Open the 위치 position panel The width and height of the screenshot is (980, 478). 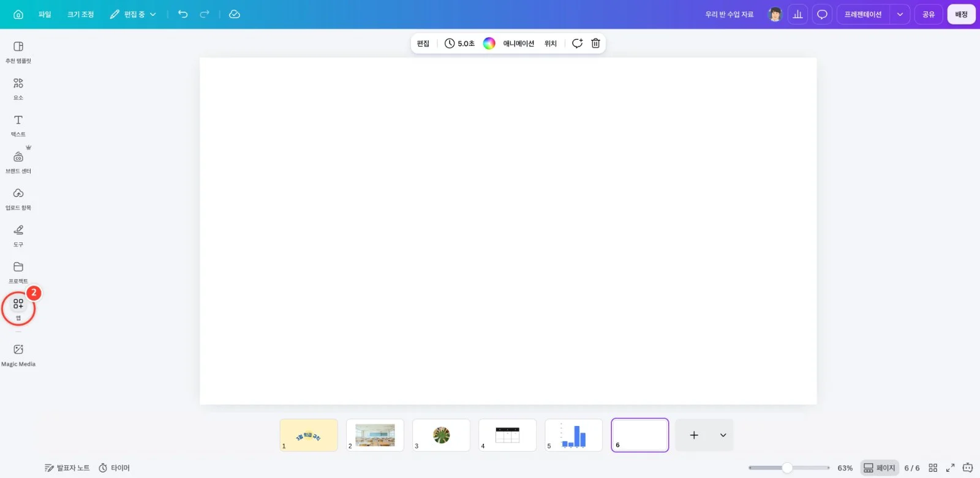pos(551,43)
